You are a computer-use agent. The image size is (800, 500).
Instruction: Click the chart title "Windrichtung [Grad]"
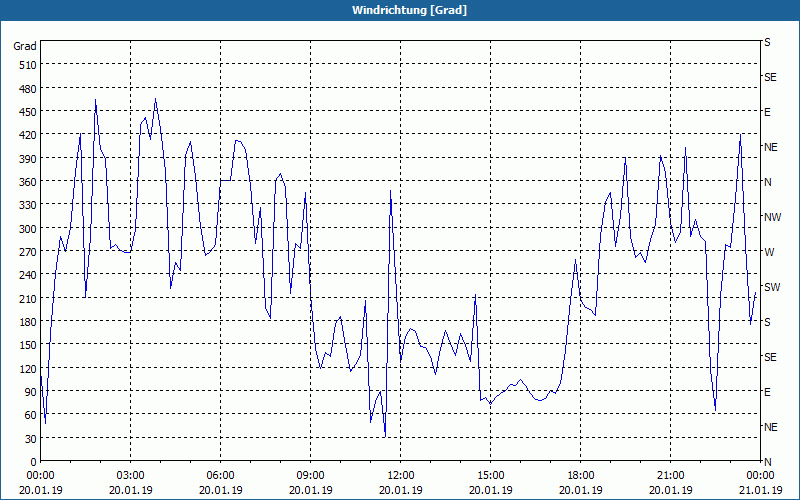coord(409,10)
